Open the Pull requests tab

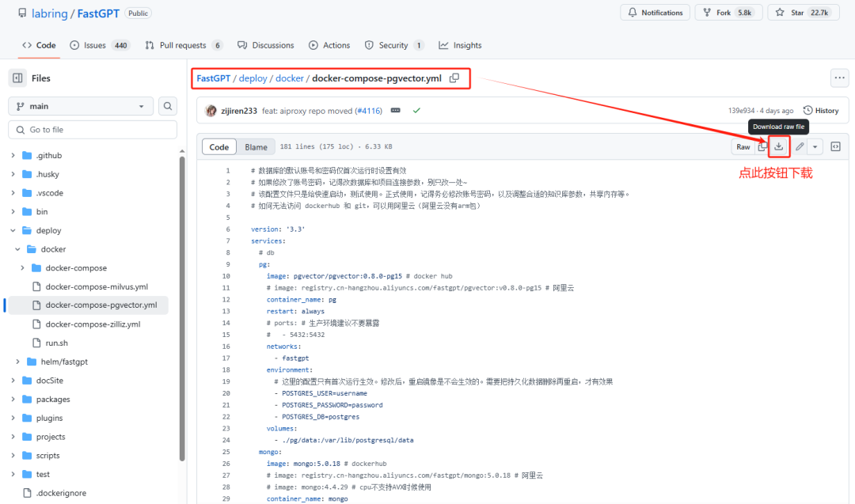pyautogui.click(x=184, y=45)
